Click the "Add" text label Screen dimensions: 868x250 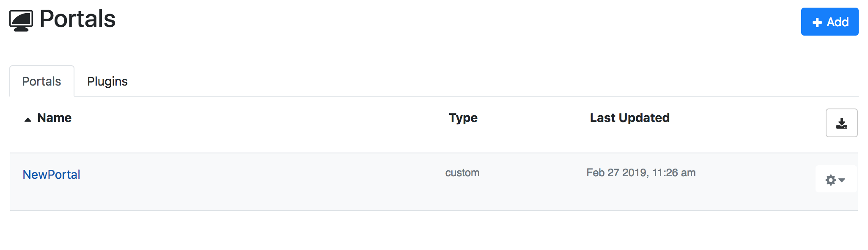pyautogui.click(x=838, y=22)
